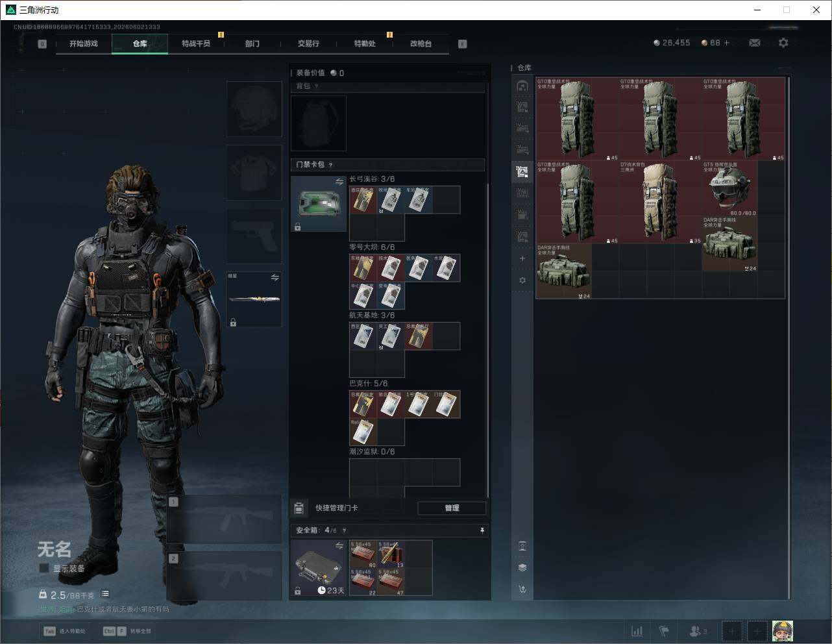The height and width of the screenshot is (644, 832).
Task: Select the red key card under 航天基地
Action: pyautogui.click(x=419, y=336)
